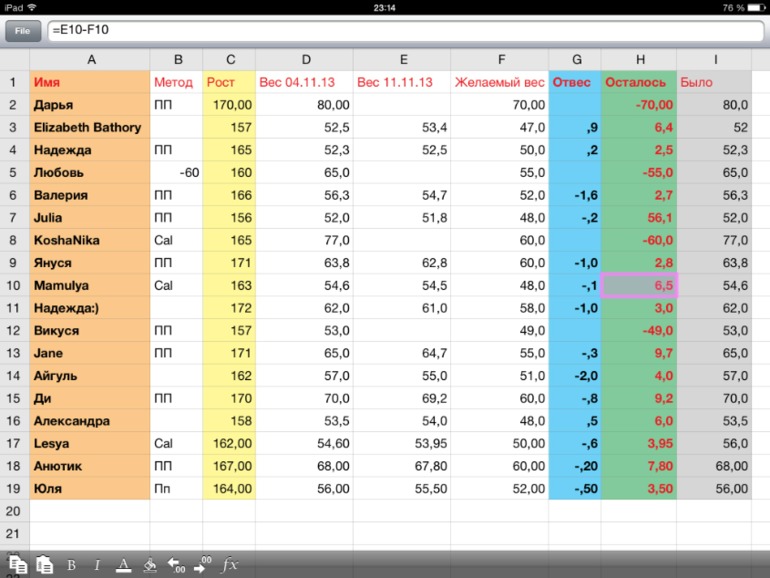
Task: Select the header cell 'Рост'
Action: (229, 82)
